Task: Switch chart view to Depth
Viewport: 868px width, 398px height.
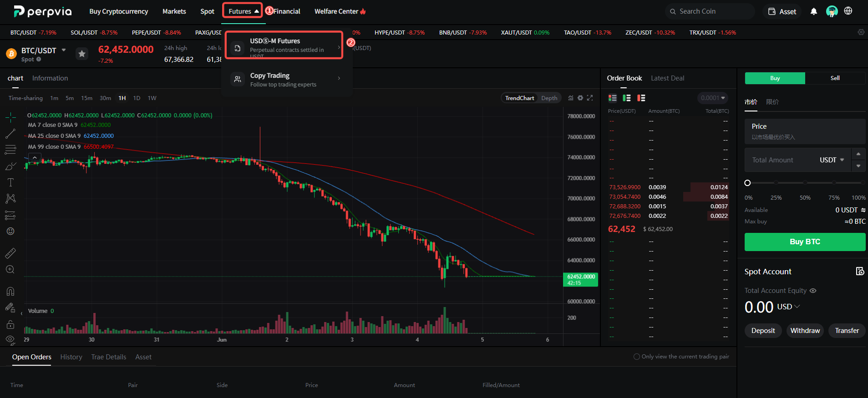Action: click(549, 98)
